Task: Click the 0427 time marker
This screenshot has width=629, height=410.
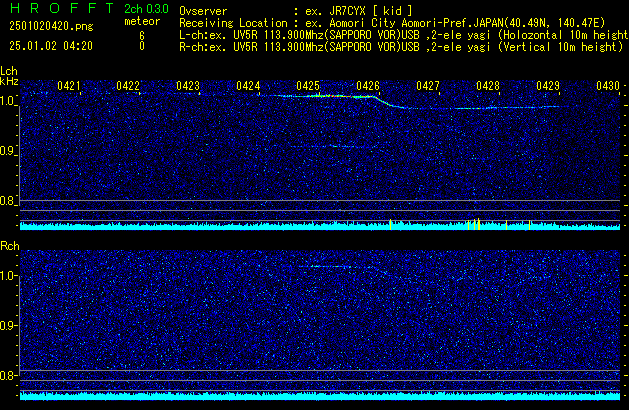Action: [428, 86]
